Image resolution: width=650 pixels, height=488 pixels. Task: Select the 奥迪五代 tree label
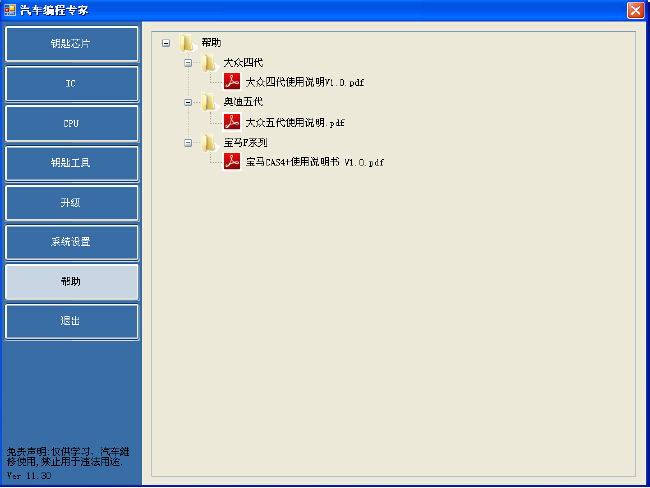pos(243,102)
